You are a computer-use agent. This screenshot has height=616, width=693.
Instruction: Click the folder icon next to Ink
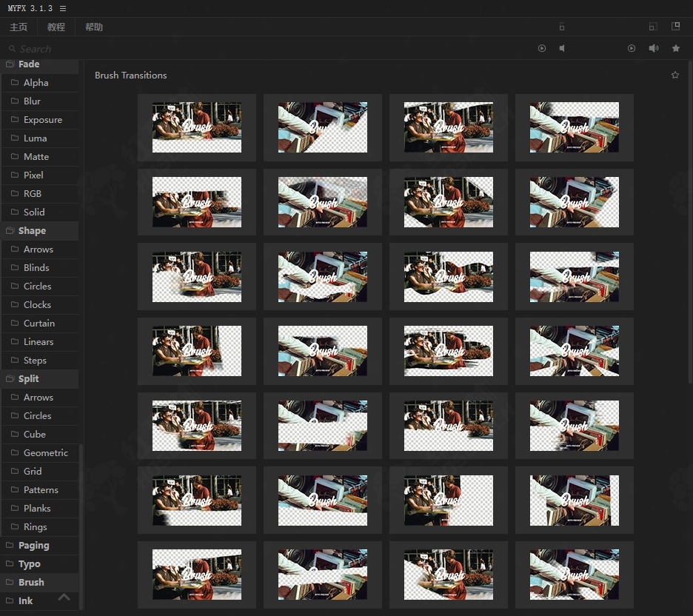(x=10, y=601)
